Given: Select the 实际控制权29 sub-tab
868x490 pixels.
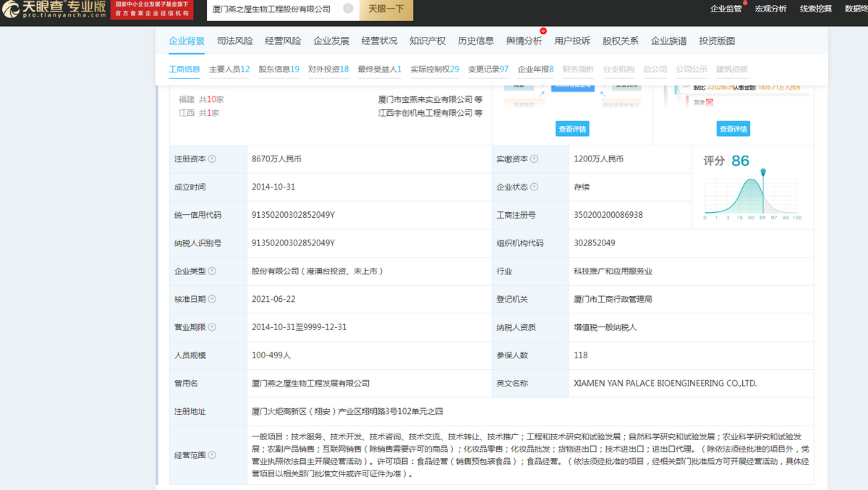Looking at the screenshot, I should point(435,69).
